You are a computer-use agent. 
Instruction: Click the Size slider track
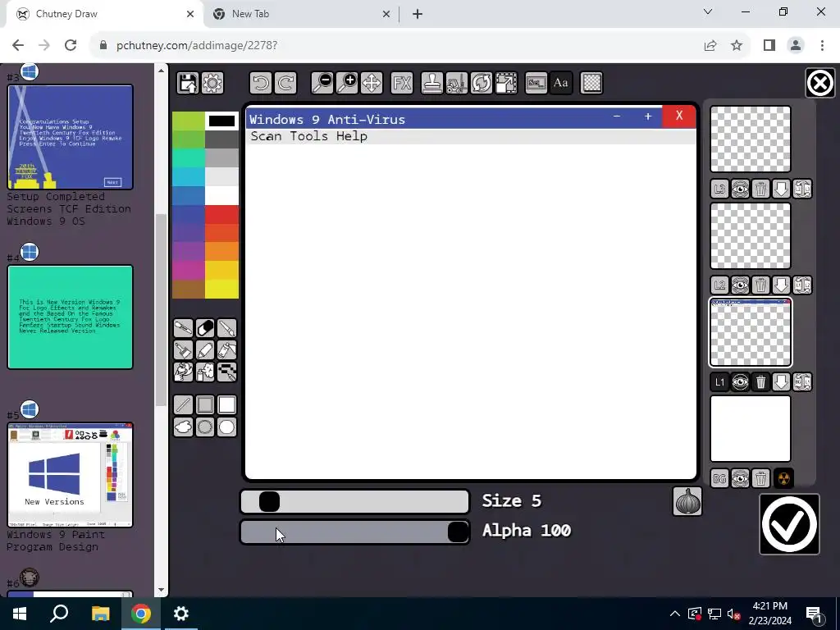click(x=354, y=502)
